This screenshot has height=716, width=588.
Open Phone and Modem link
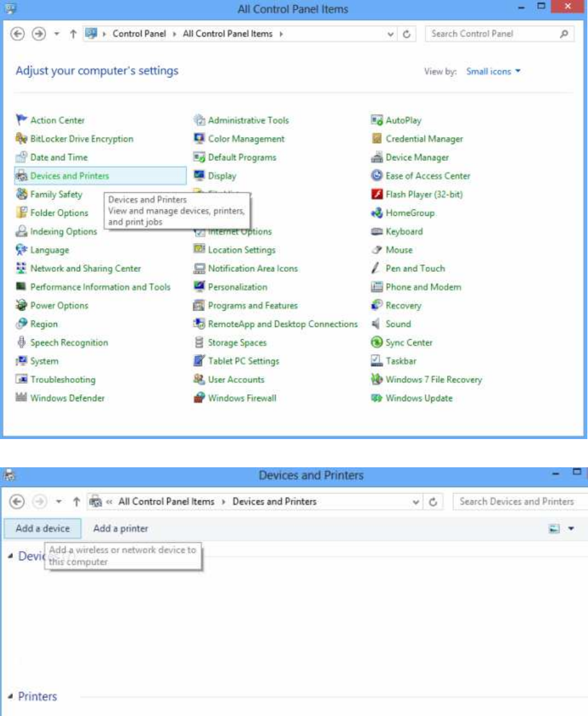click(x=423, y=287)
